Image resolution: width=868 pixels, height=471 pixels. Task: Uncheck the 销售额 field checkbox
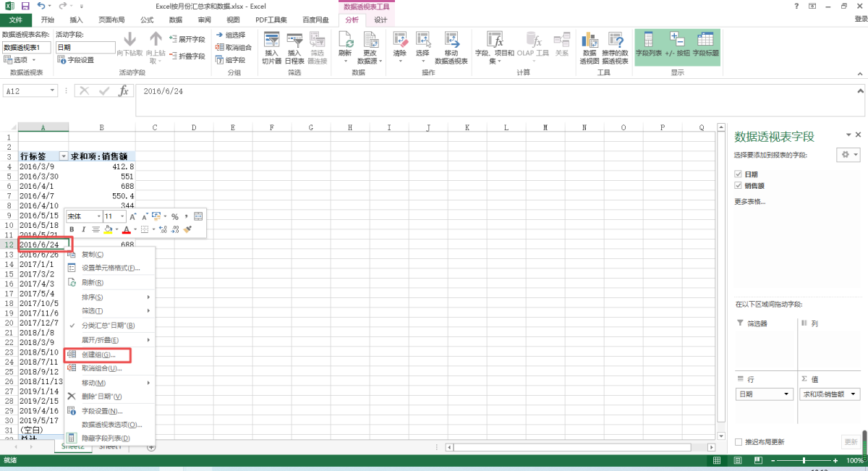tap(738, 186)
